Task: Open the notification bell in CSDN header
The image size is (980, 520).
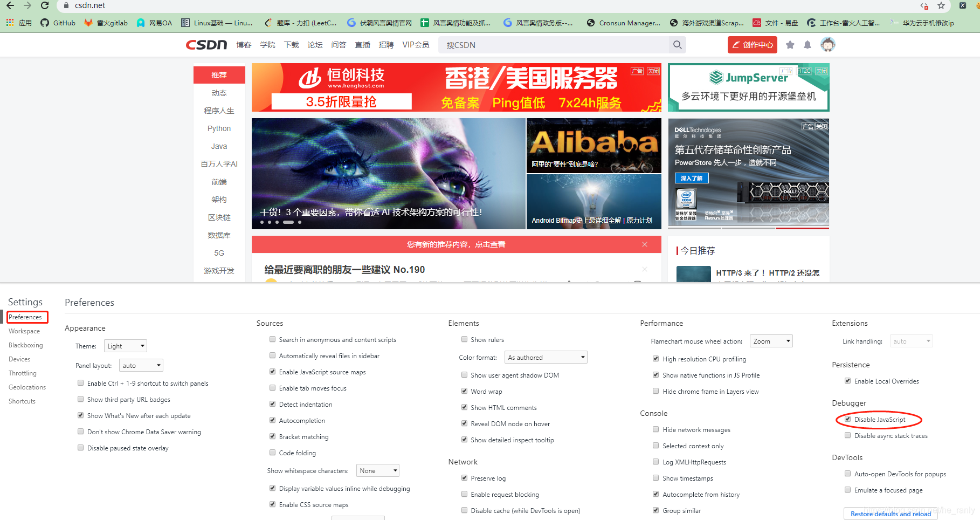Action: pyautogui.click(x=808, y=45)
